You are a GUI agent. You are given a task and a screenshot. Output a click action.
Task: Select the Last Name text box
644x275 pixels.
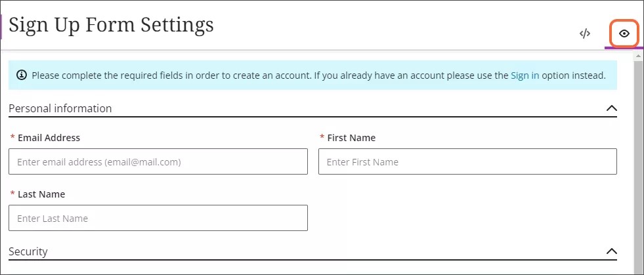(x=158, y=218)
